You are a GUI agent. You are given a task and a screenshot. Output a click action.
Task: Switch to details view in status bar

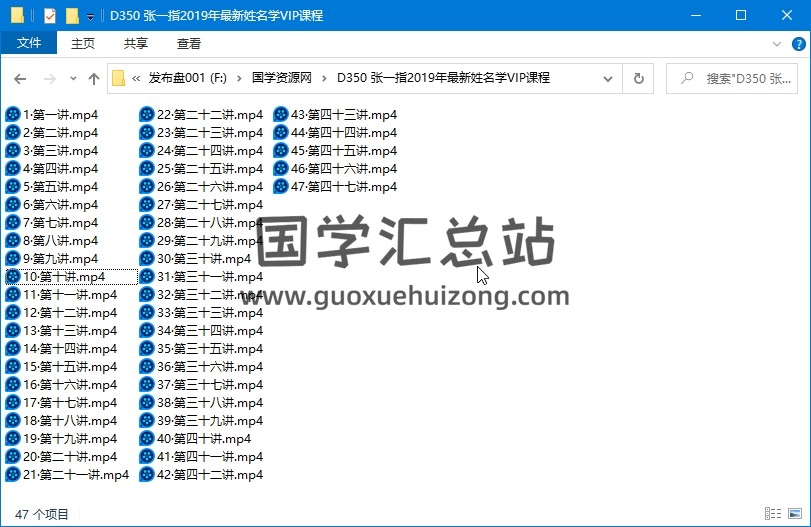(x=773, y=514)
